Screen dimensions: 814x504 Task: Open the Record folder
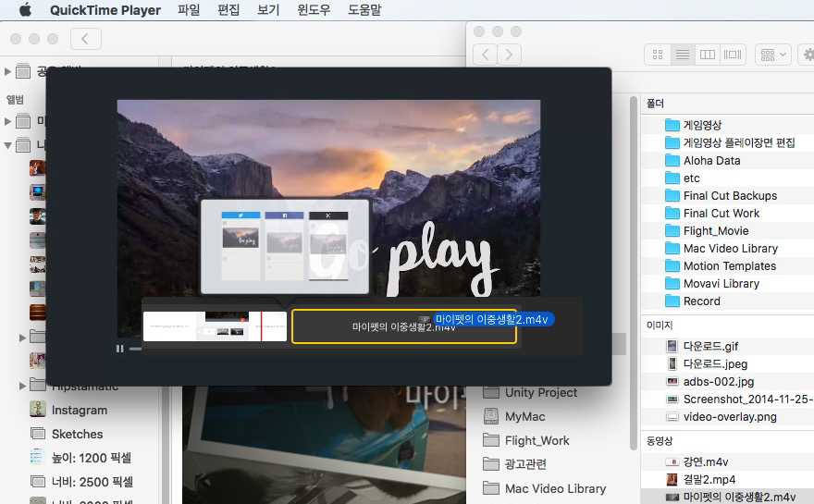coord(701,301)
